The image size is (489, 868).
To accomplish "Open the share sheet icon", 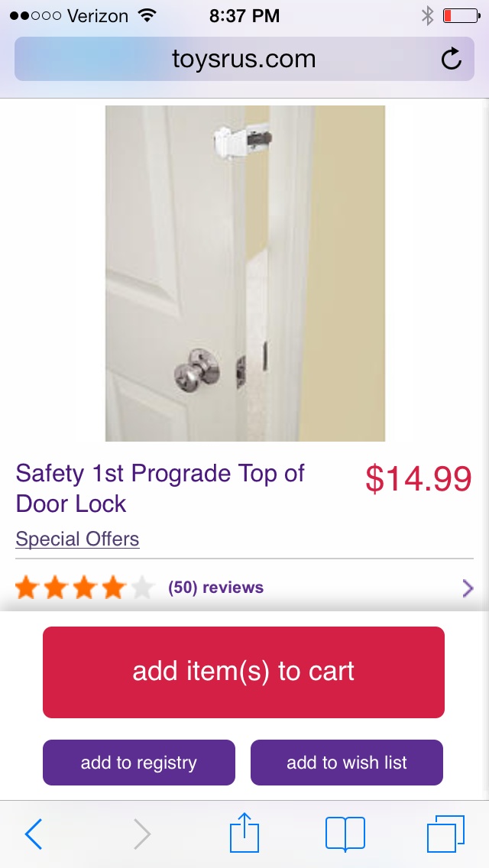I will coord(244,832).
